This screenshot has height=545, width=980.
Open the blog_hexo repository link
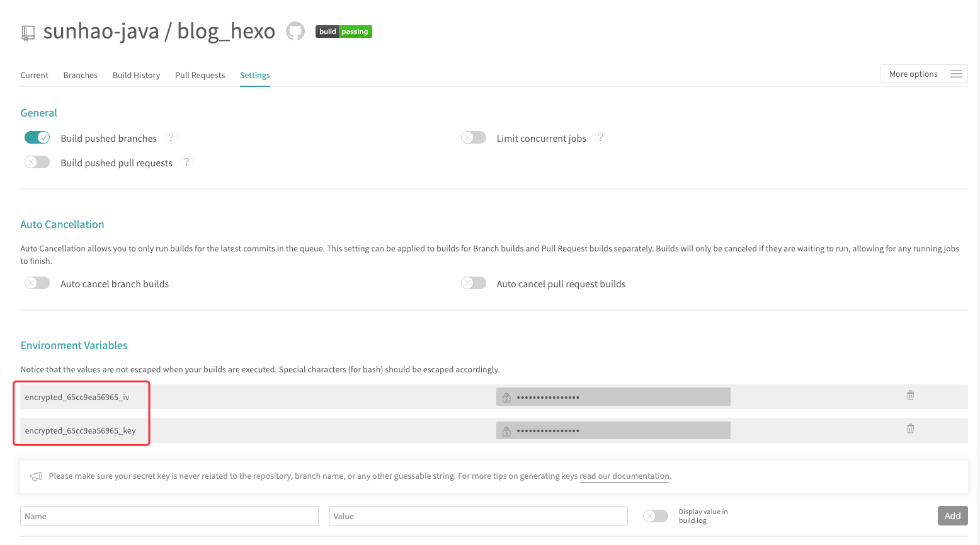(226, 31)
